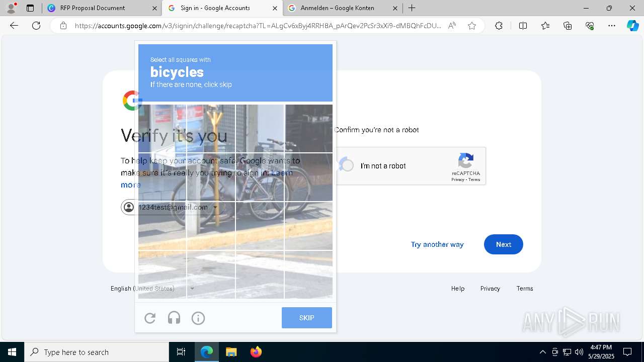This screenshot has width=644, height=362.
Task: Open the footer Privacy link
Action: pos(490,289)
